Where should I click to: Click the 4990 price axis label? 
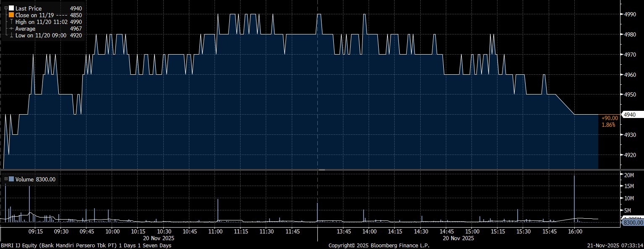click(630, 14)
